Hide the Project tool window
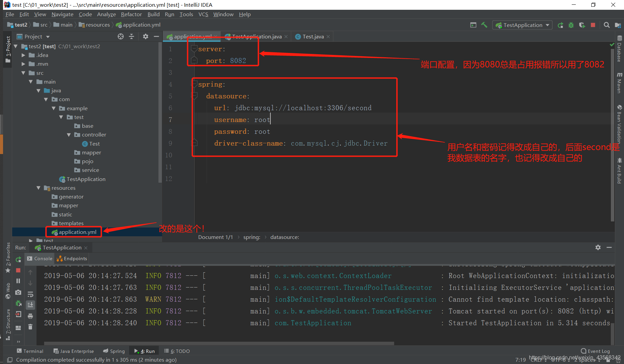624x364 pixels. coord(156,36)
